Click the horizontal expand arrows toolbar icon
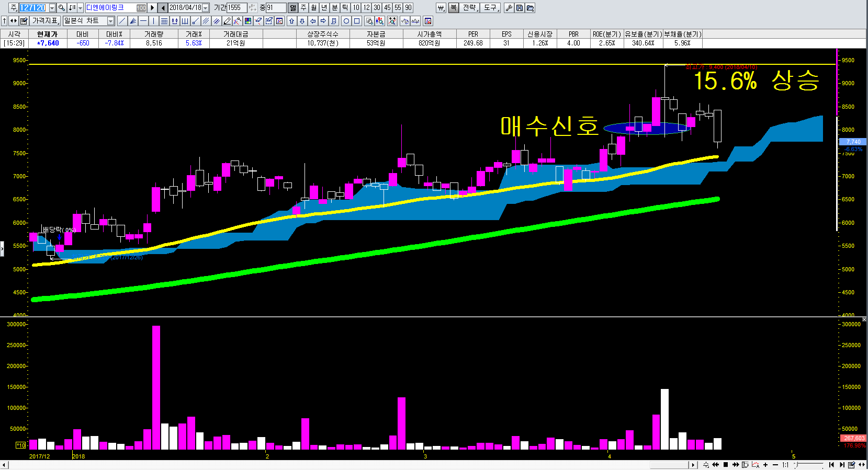The width and height of the screenshot is (868, 470). click(x=14, y=21)
